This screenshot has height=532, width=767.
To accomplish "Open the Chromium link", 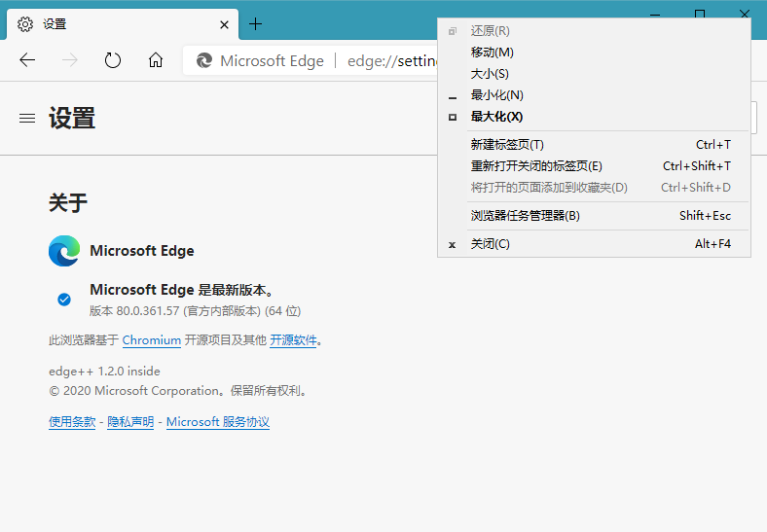I will click(152, 340).
